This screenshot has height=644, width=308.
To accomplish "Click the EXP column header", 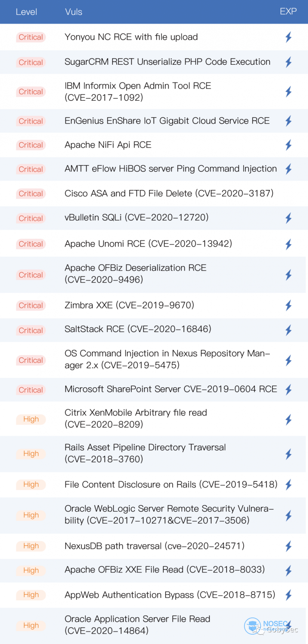I will (x=288, y=11).
